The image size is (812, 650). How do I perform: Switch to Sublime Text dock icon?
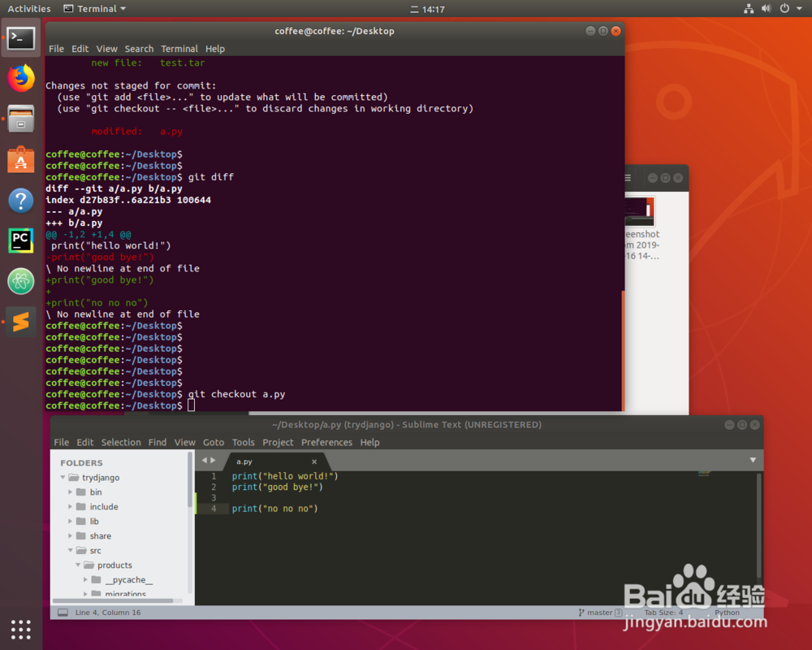pos(21,322)
